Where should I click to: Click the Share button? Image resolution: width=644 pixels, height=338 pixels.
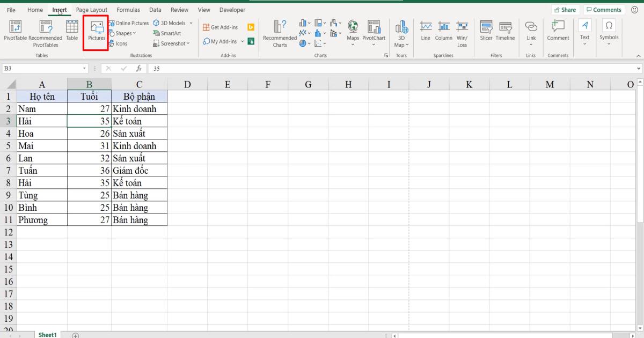pyautogui.click(x=566, y=9)
